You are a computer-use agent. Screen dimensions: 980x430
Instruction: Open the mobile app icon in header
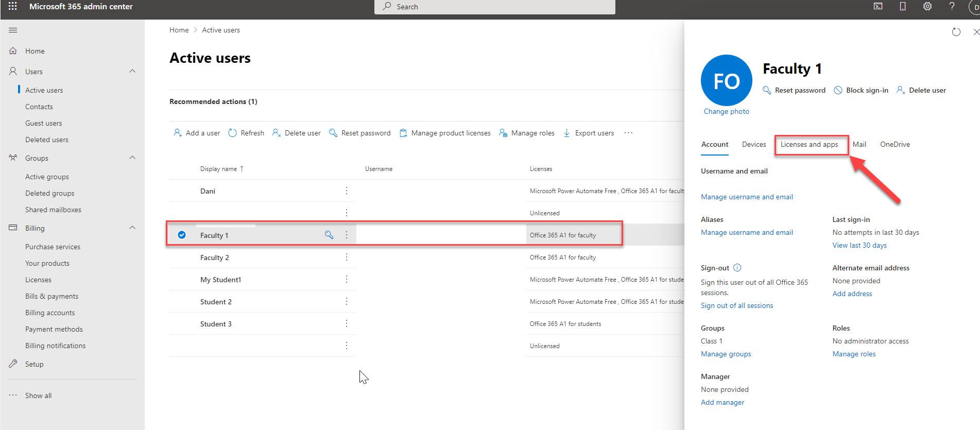point(903,7)
